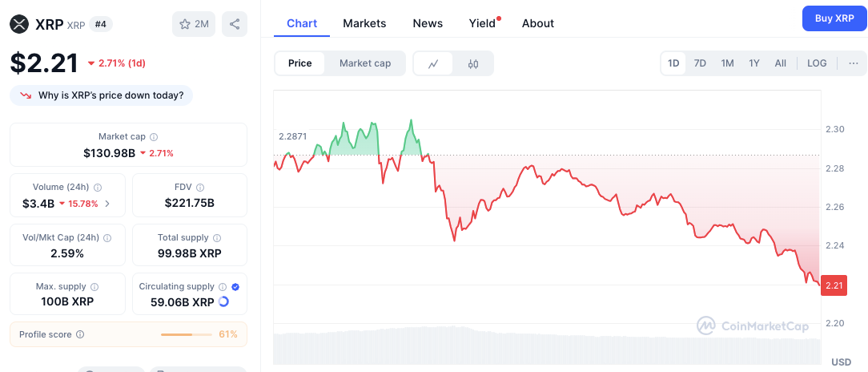This screenshot has height=372, width=868.
Task: Open the Market cap info icon
Action: [154, 136]
